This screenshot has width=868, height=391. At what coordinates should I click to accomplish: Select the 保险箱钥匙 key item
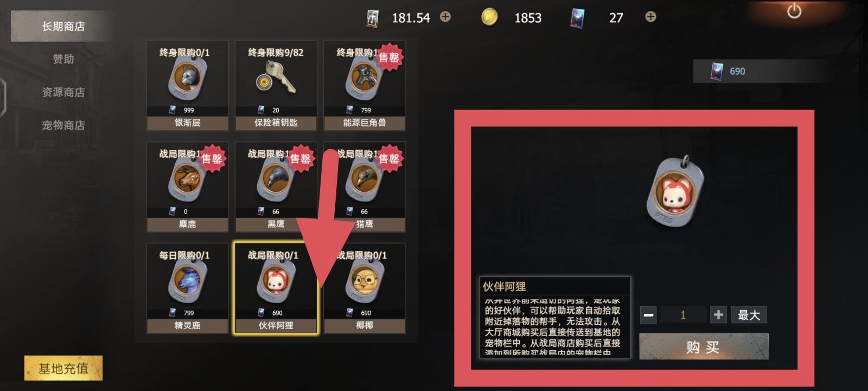276,86
